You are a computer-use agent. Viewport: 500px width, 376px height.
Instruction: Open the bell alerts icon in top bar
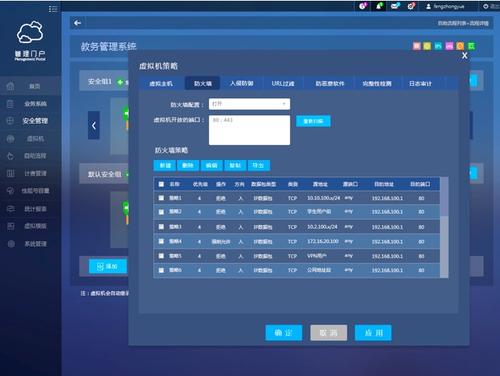379,6
